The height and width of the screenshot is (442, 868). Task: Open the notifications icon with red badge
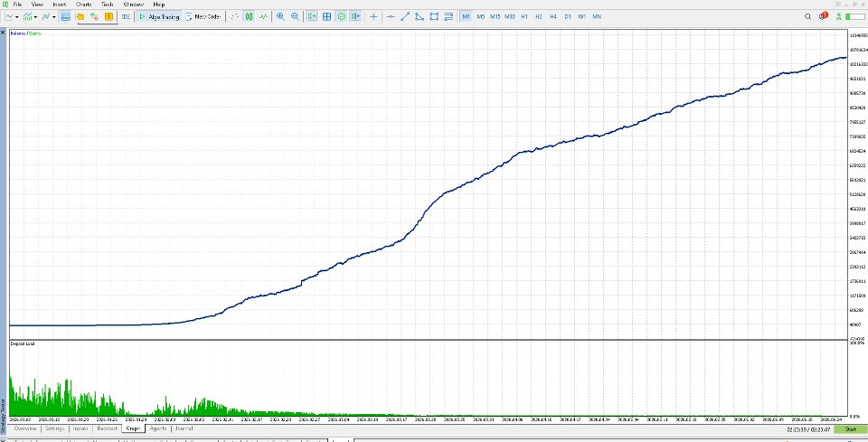pos(823,16)
